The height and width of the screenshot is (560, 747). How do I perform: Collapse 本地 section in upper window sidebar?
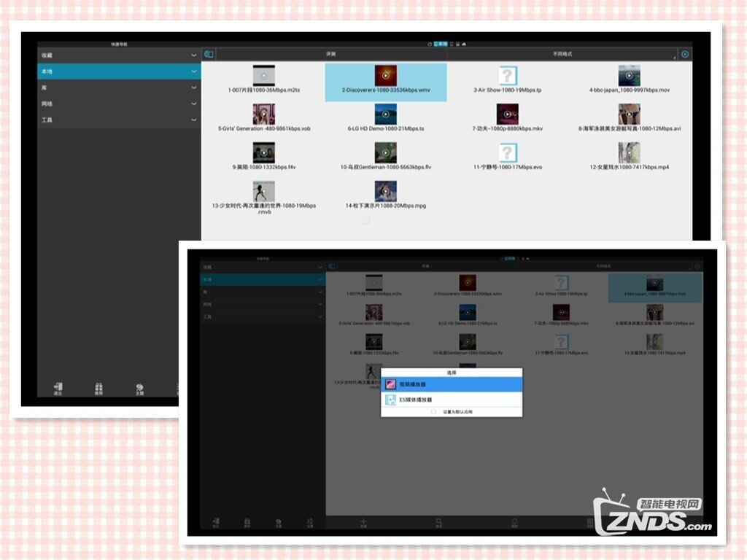coord(119,71)
